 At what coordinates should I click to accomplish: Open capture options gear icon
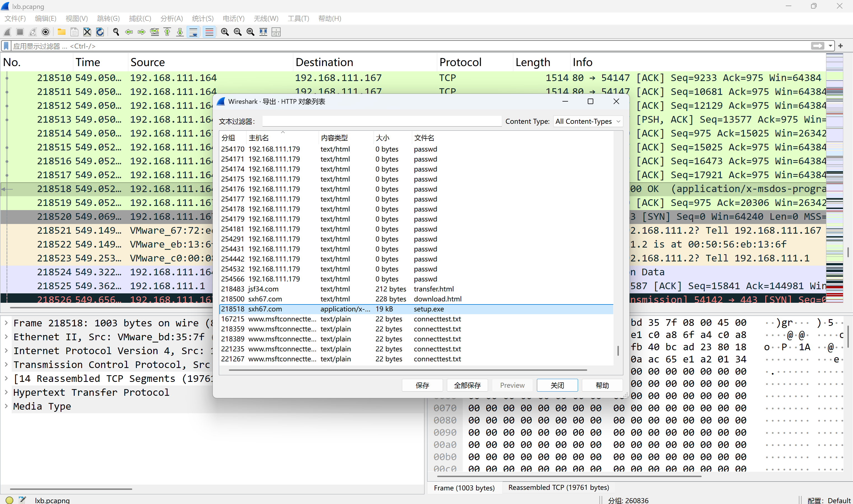[46, 32]
